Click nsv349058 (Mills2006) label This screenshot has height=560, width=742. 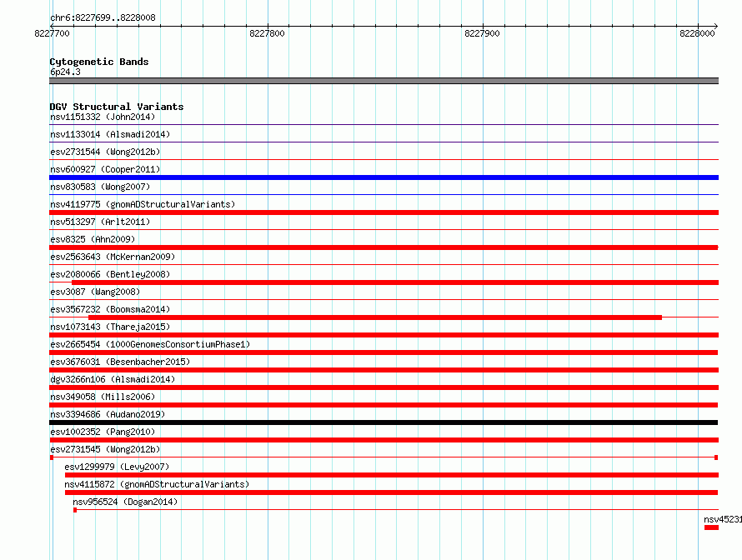(103, 397)
